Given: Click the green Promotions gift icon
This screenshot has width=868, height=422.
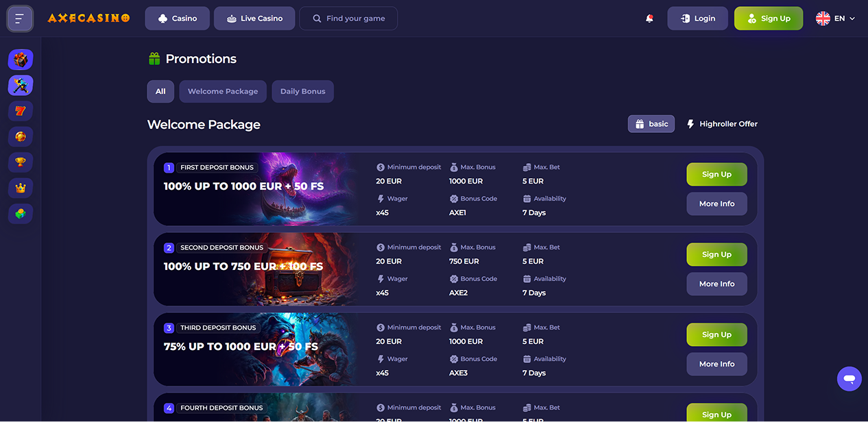Looking at the screenshot, I should coord(154,59).
